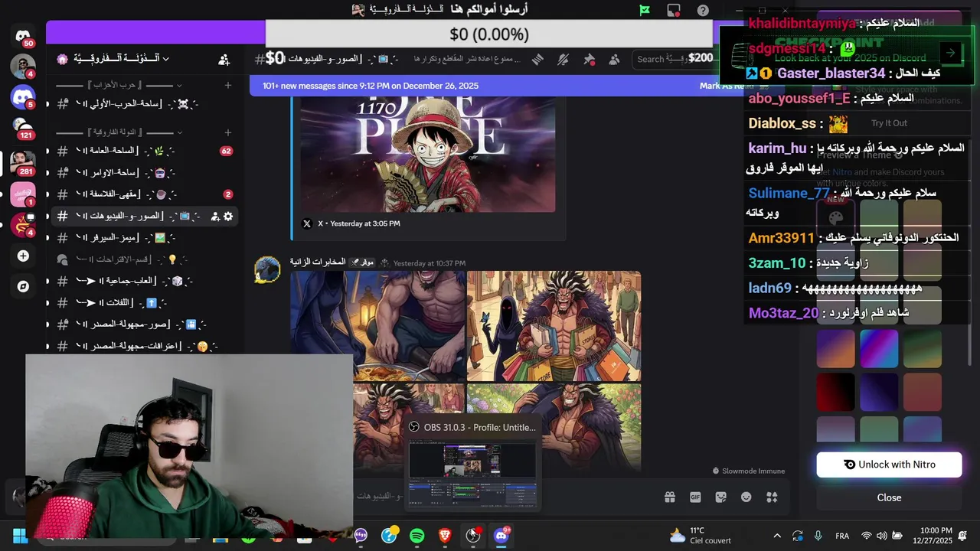Screen dimensions: 980x551
Task: Click the OBS 31.0.3 window preview thumbnail
Action: [472, 474]
